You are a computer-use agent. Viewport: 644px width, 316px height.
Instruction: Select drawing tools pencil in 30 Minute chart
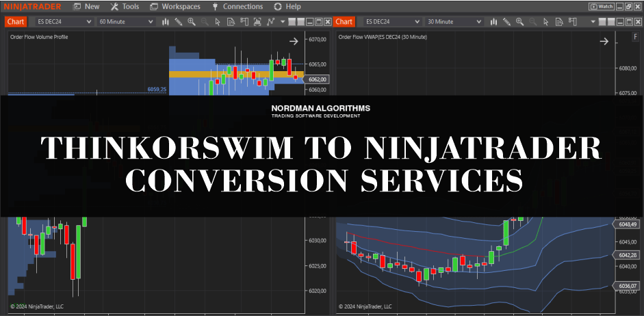(507, 22)
